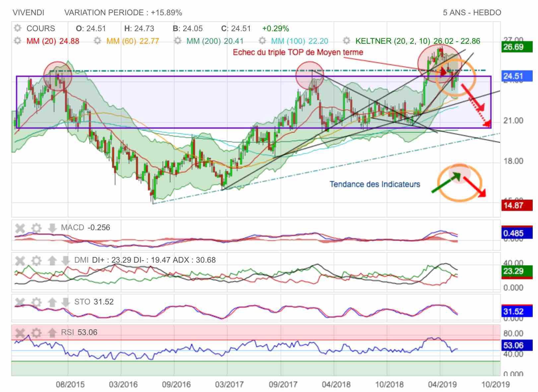Click the current price tag 24.51
Screen dimensions: 538x392
[517, 76]
